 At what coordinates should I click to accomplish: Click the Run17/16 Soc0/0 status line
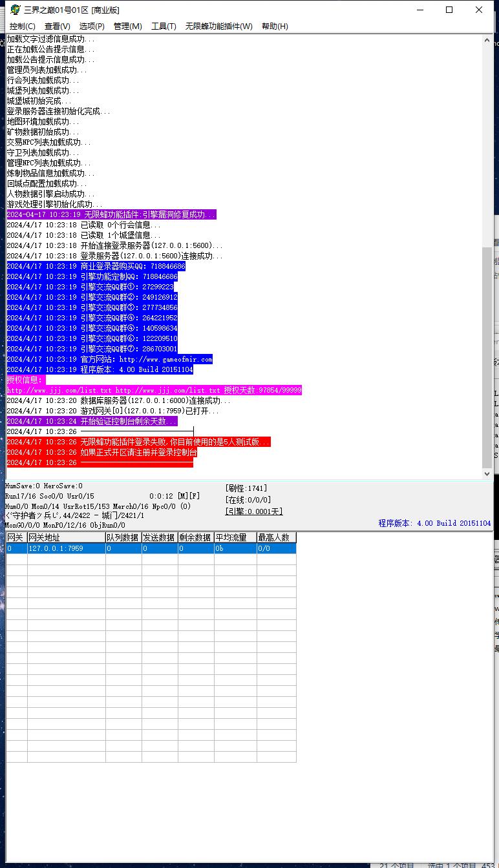(x=50, y=496)
